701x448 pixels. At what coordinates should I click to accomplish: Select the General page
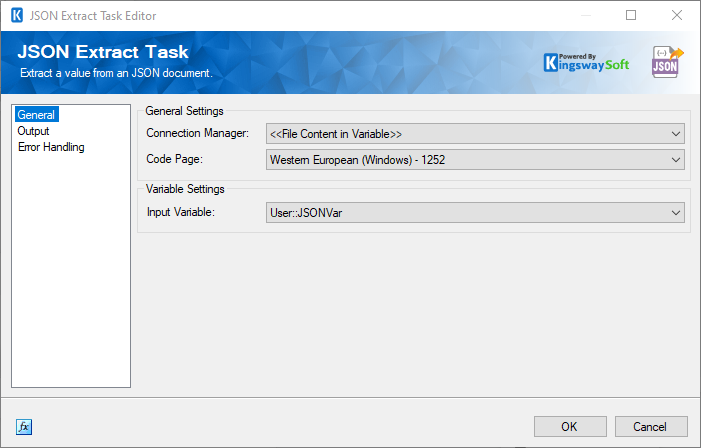point(37,115)
